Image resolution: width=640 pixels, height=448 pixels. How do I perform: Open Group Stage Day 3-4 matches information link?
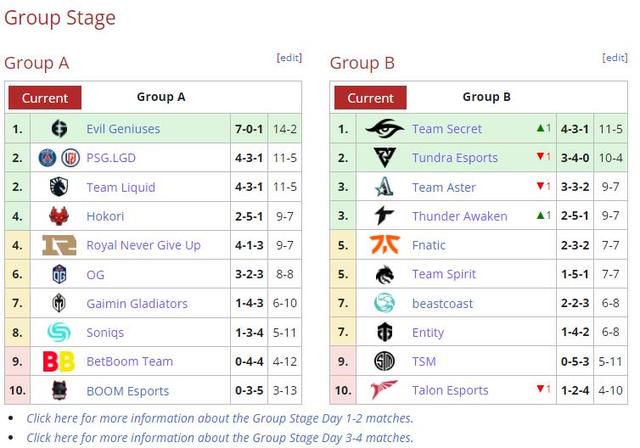pos(220,437)
